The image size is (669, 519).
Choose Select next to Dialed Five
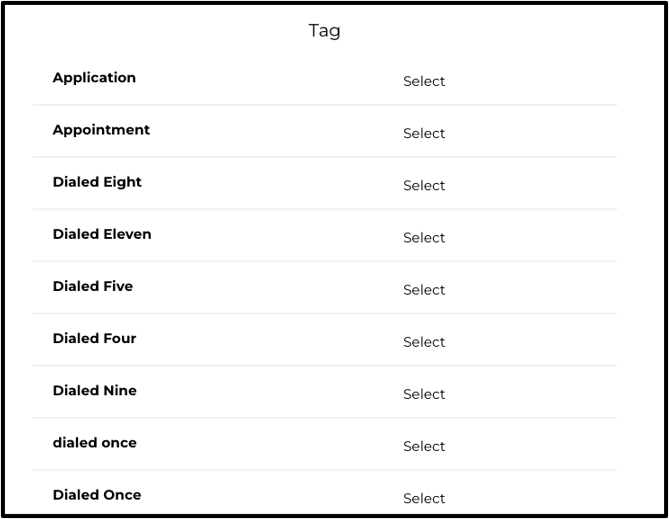(424, 289)
